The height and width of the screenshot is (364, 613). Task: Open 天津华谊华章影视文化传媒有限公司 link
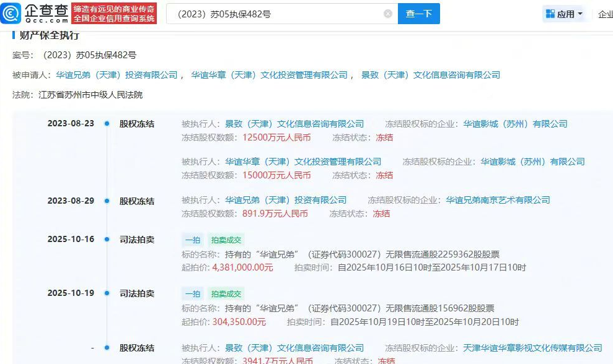(532, 348)
